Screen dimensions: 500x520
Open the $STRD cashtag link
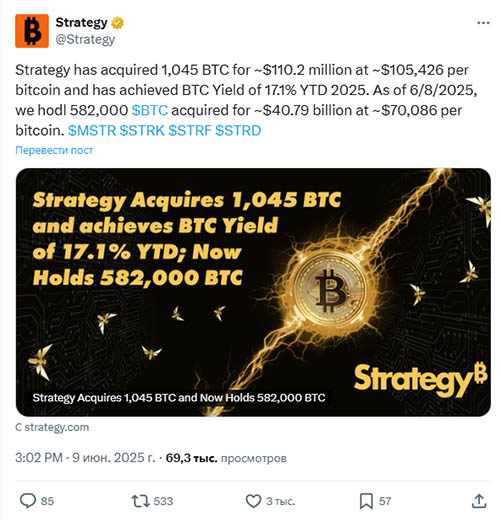coord(238,131)
